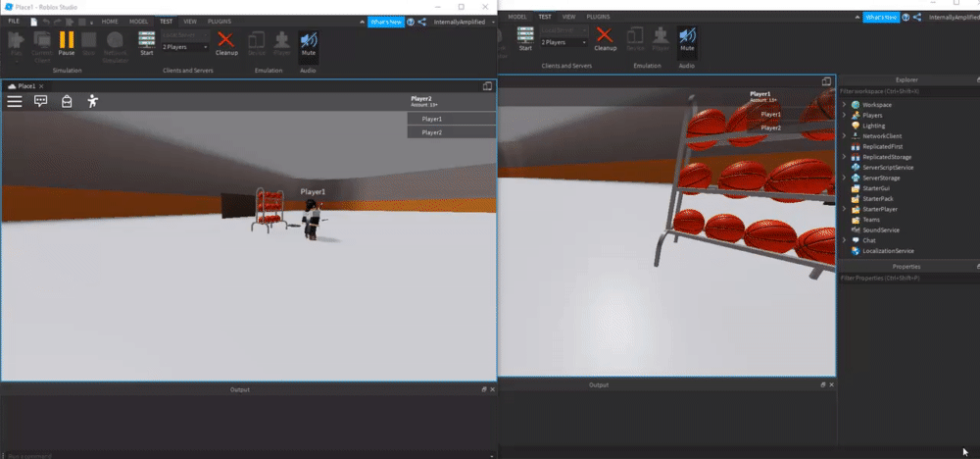This screenshot has height=459, width=980.
Task: Select StarterGui in the Explorer tree
Action: pyautogui.click(x=875, y=188)
